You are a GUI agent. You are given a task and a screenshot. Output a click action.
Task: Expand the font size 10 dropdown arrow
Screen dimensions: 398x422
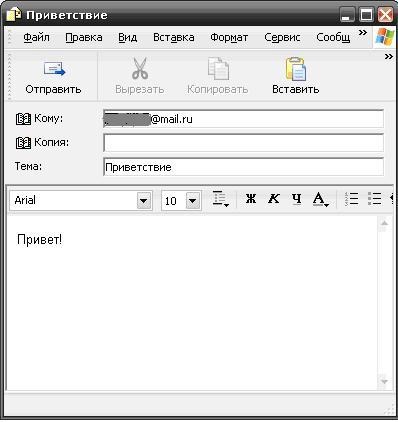tap(192, 201)
